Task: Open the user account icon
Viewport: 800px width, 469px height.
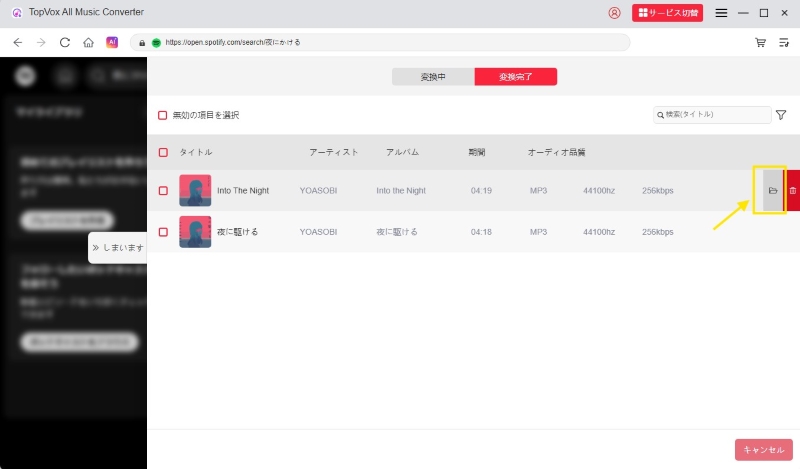Action: [614, 13]
